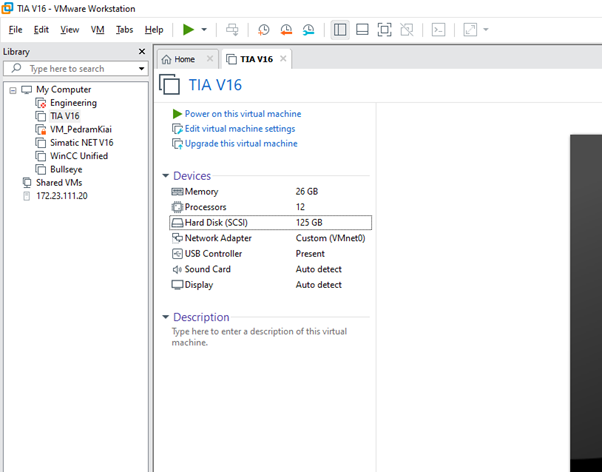
Task: Toggle the thumbnail bar view icon
Action: [x=362, y=30]
